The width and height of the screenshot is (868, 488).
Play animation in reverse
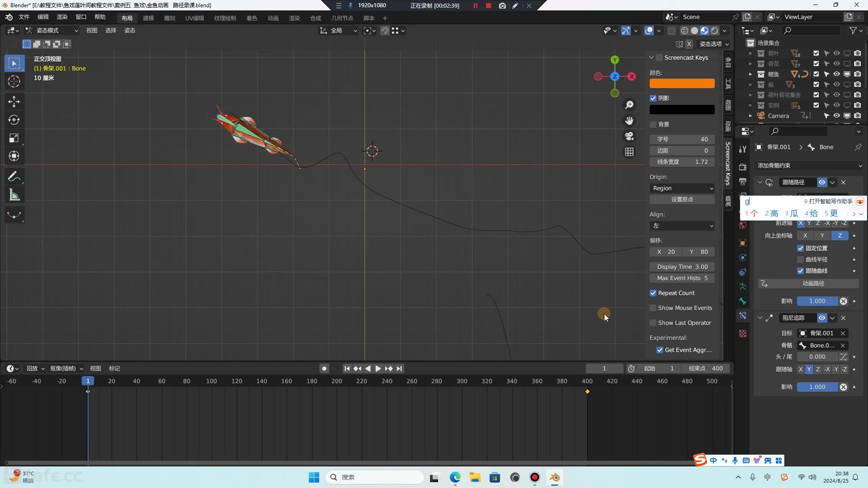pyautogui.click(x=368, y=368)
